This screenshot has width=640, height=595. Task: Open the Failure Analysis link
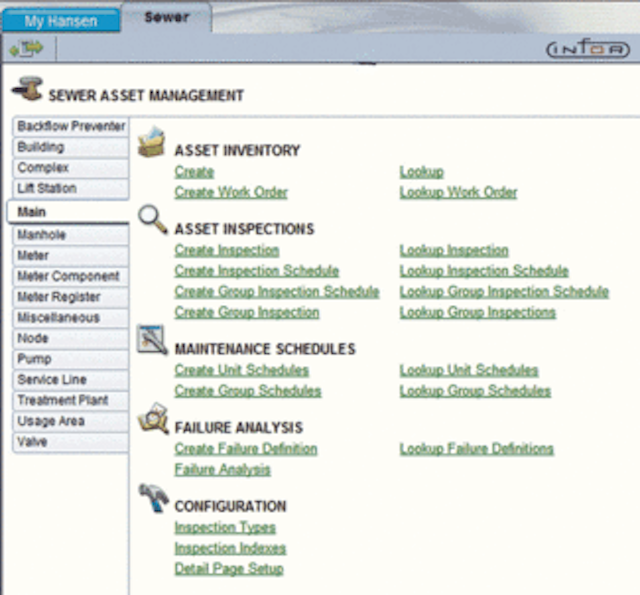pyautogui.click(x=222, y=470)
